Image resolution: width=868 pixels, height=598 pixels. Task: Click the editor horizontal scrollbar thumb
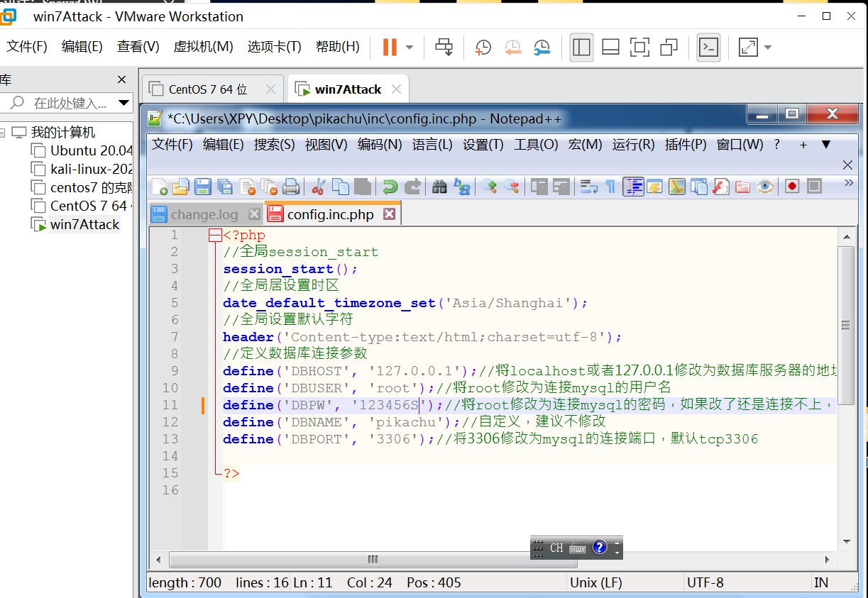tap(373, 559)
